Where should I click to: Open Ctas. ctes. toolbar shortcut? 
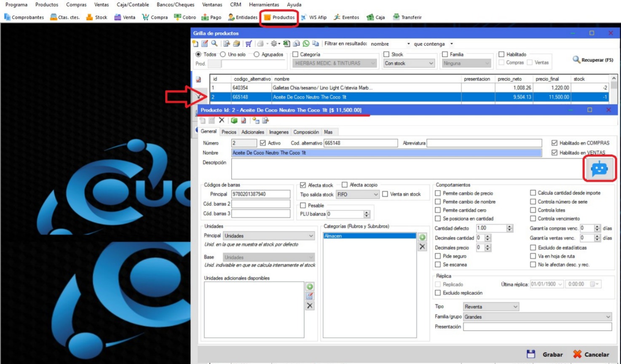point(65,17)
